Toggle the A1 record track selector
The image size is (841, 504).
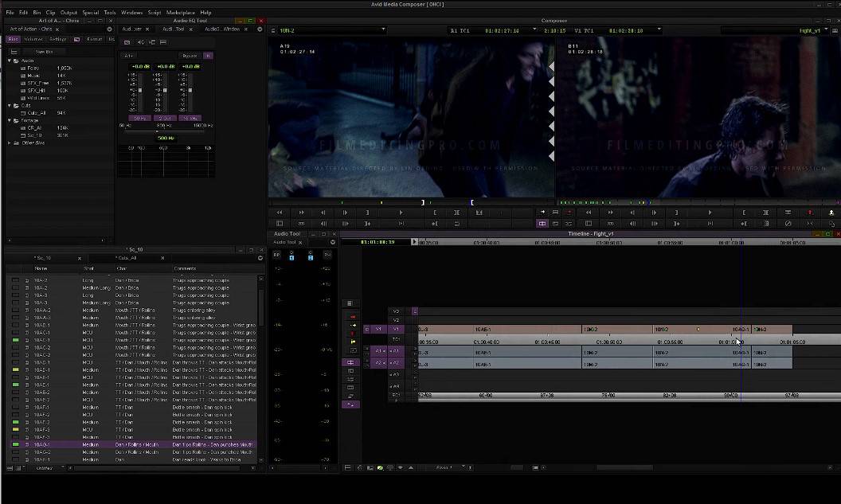(x=396, y=351)
